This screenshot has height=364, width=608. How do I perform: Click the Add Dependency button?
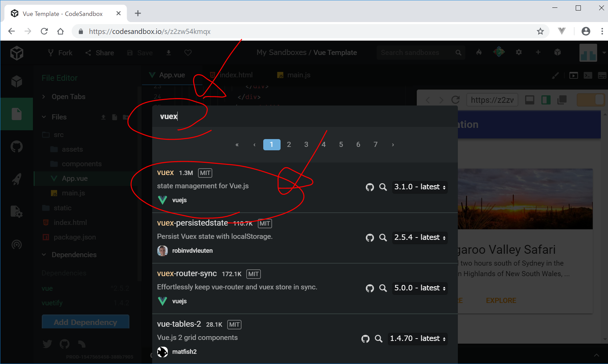85,322
